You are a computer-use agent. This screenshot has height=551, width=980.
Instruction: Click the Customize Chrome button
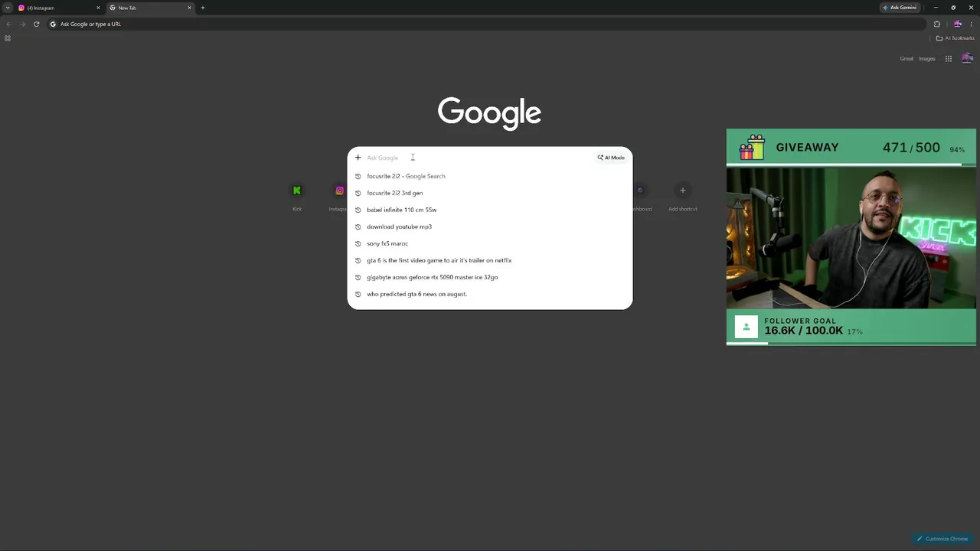[x=942, y=539]
